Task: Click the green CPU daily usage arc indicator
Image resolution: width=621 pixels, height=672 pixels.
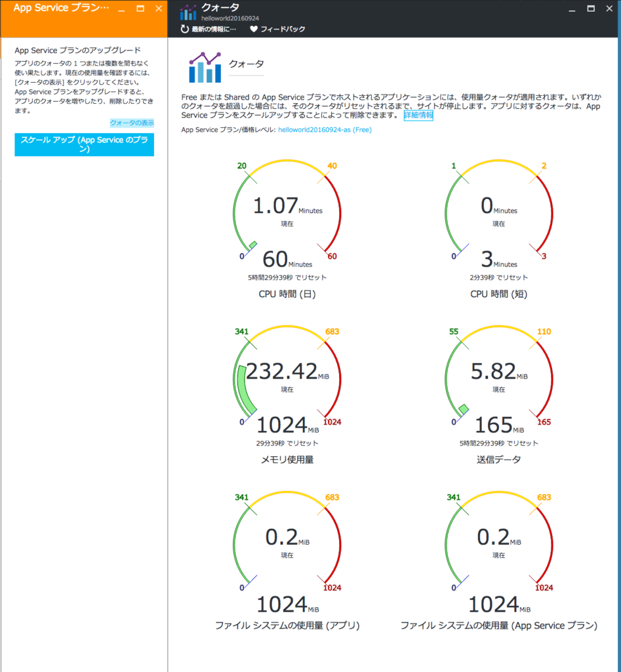Action: pyautogui.click(x=253, y=245)
